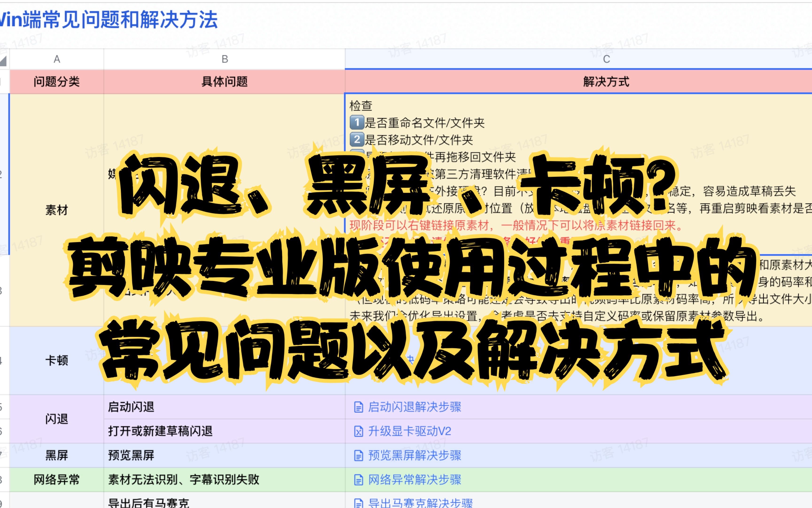Select column A header
Screen dimensions: 812x508
(57, 59)
